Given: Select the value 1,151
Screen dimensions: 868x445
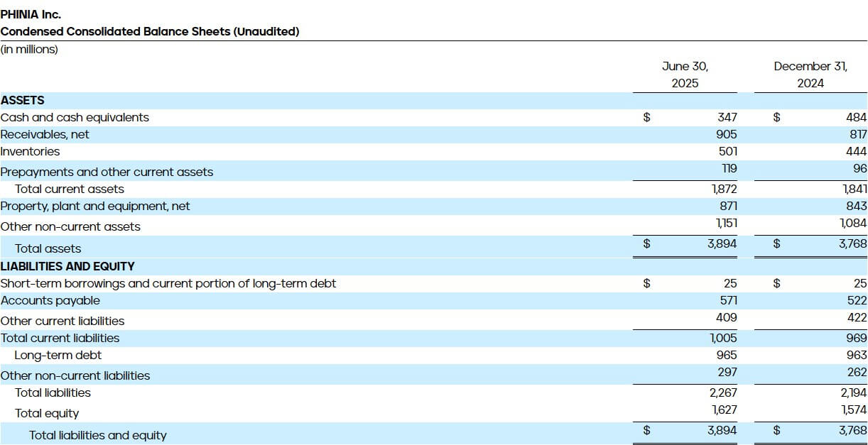Looking at the screenshot, I should [x=726, y=224].
